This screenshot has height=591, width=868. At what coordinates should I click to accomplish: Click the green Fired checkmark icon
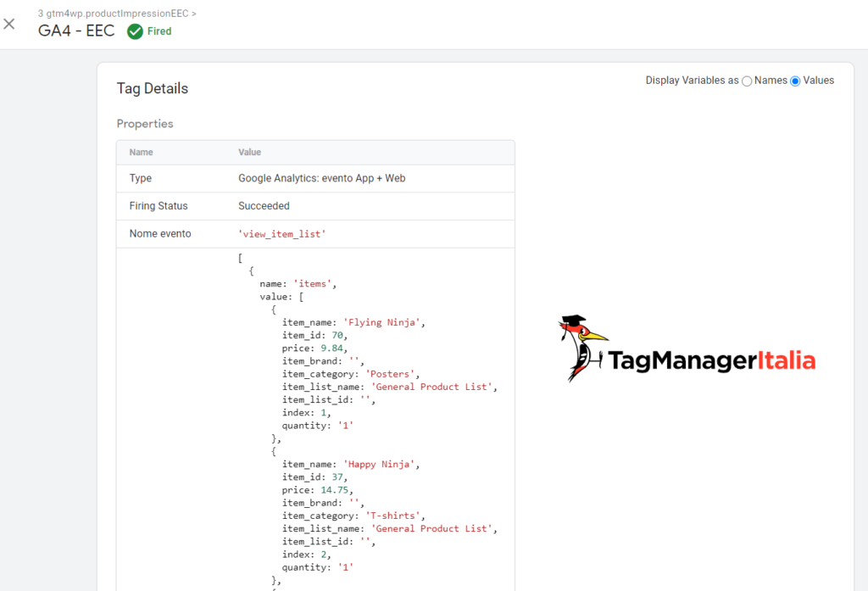pos(135,31)
